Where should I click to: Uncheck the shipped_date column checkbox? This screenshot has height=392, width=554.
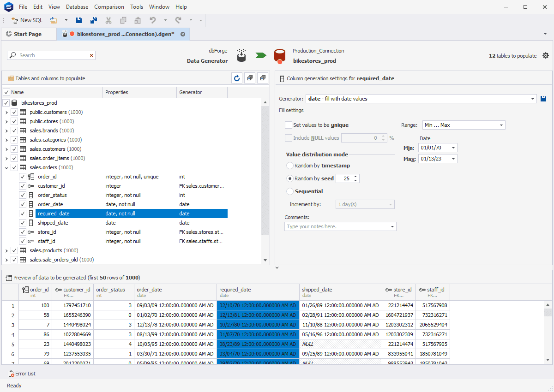pos(23,223)
